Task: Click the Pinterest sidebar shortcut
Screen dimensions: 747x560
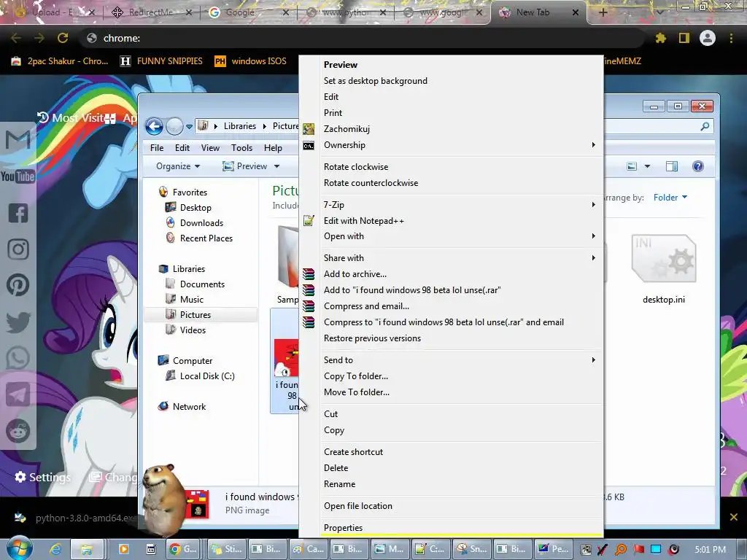Action: (18, 285)
